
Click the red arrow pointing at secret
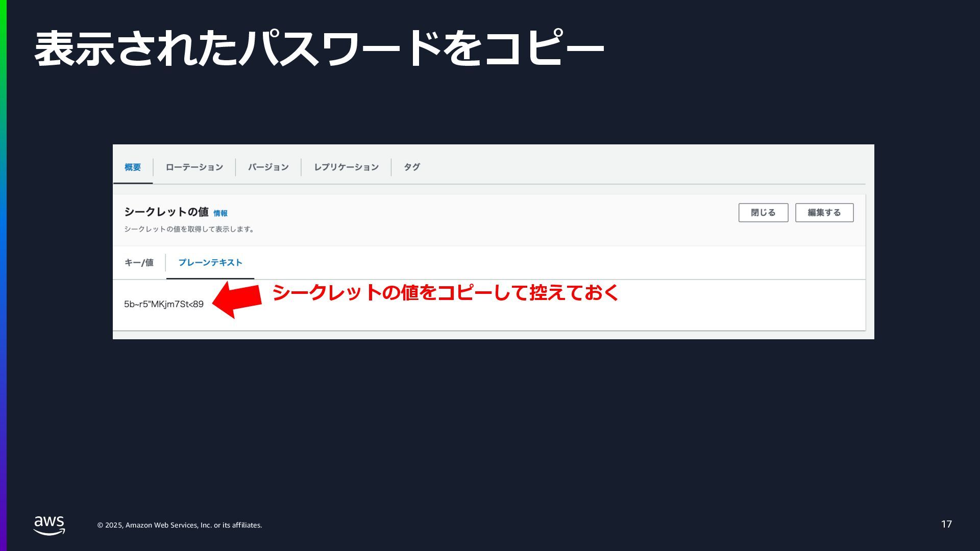pos(238,299)
